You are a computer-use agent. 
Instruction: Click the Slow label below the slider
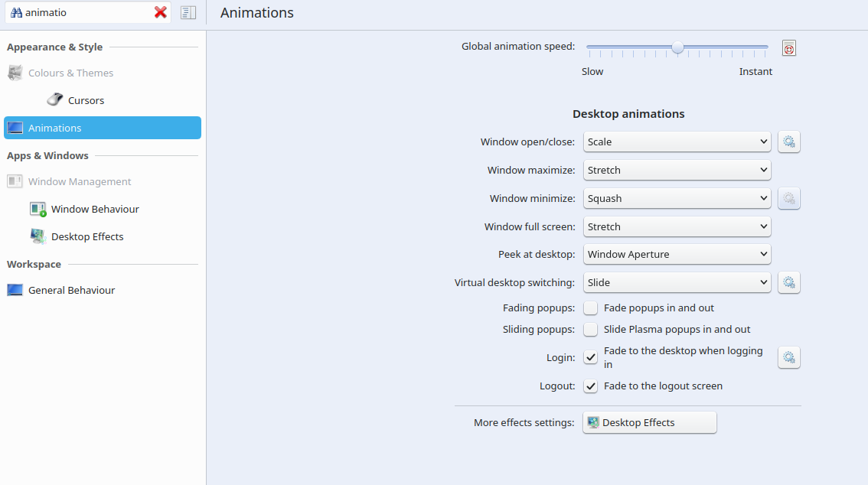tap(592, 71)
